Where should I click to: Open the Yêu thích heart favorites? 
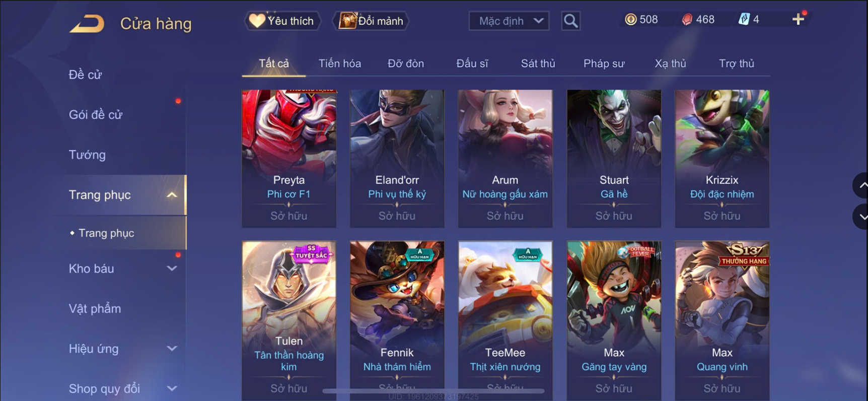pos(282,21)
